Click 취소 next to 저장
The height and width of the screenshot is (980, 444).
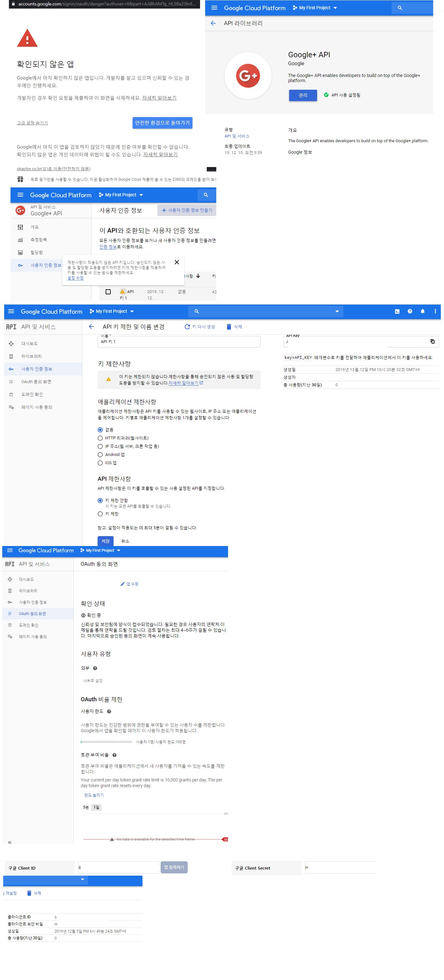125,541
